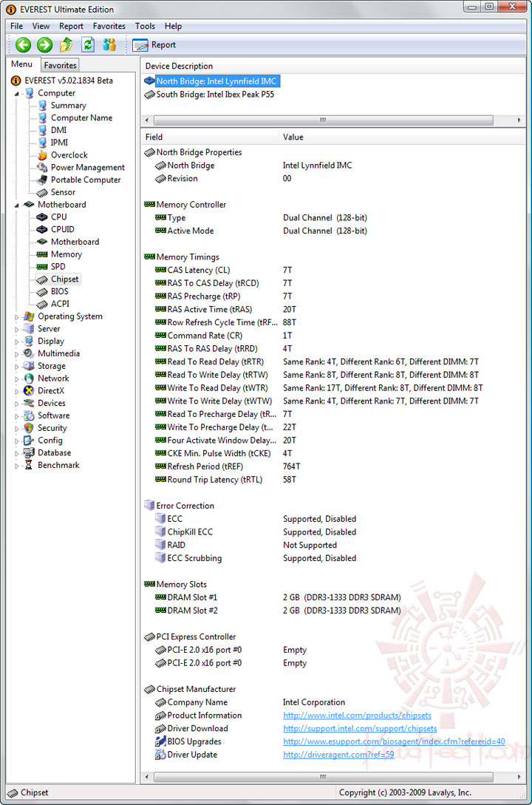532x805 pixels.
Task: Expand the Network tree node
Action: (x=16, y=378)
